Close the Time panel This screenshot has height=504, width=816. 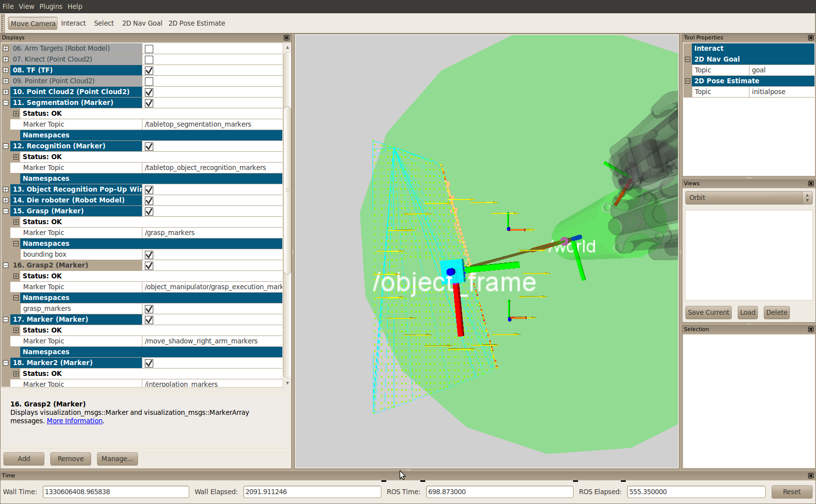coord(811,476)
